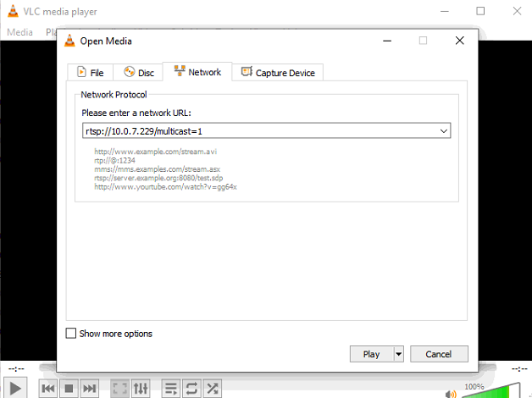Check the Show more options box
This screenshot has height=398, width=532.
click(71, 334)
